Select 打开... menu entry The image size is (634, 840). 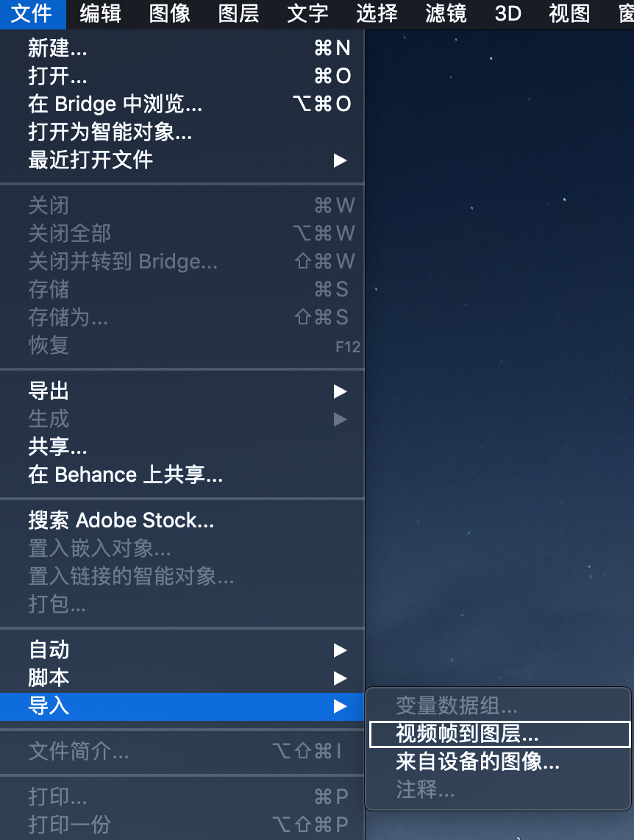(x=182, y=76)
